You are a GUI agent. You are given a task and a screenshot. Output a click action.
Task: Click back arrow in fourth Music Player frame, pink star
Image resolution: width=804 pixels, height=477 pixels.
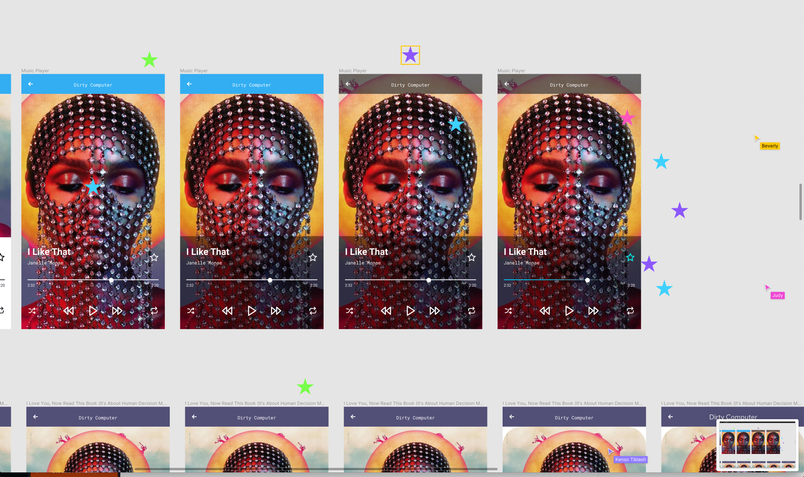pos(507,84)
